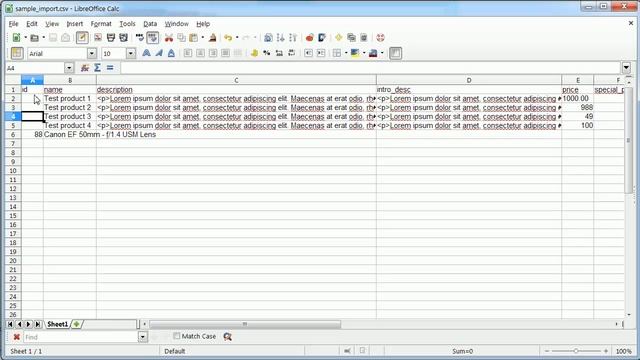Screen dimensions: 640x360
Task: Click the Cut scissors icon
Action: 169,38
